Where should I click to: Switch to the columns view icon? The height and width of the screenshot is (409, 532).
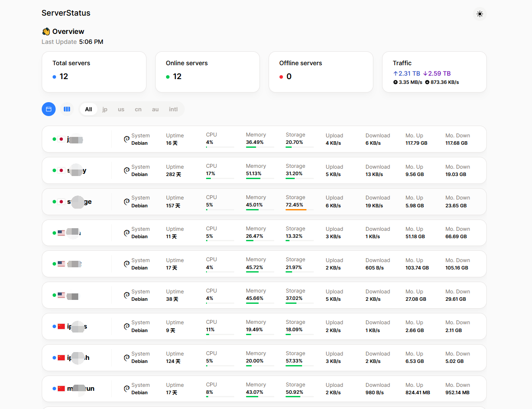tap(67, 109)
